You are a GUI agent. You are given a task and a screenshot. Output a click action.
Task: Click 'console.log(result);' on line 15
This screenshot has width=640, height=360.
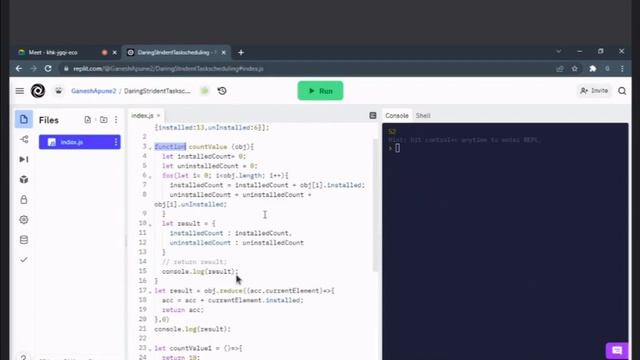coord(200,271)
